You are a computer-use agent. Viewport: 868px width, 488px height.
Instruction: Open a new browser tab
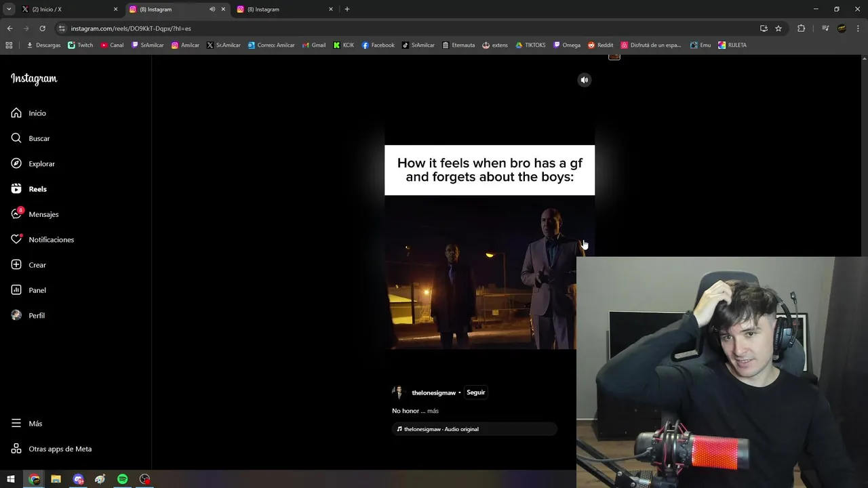click(x=347, y=9)
